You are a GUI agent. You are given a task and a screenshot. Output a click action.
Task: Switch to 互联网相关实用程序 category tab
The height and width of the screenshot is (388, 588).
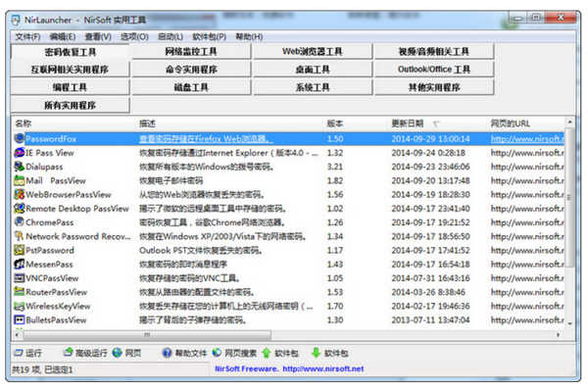point(71,70)
